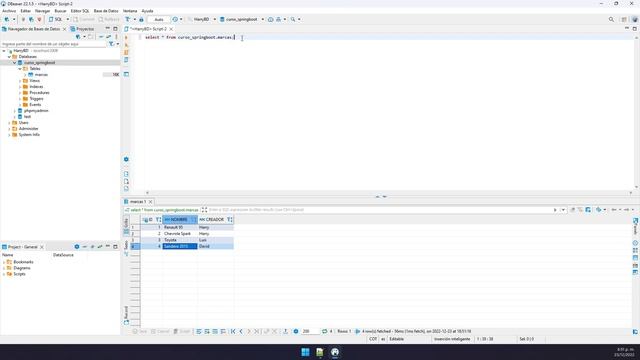Viewport: 640px width, 360px height.
Task: Open the Archivo menu
Action: coord(9,11)
